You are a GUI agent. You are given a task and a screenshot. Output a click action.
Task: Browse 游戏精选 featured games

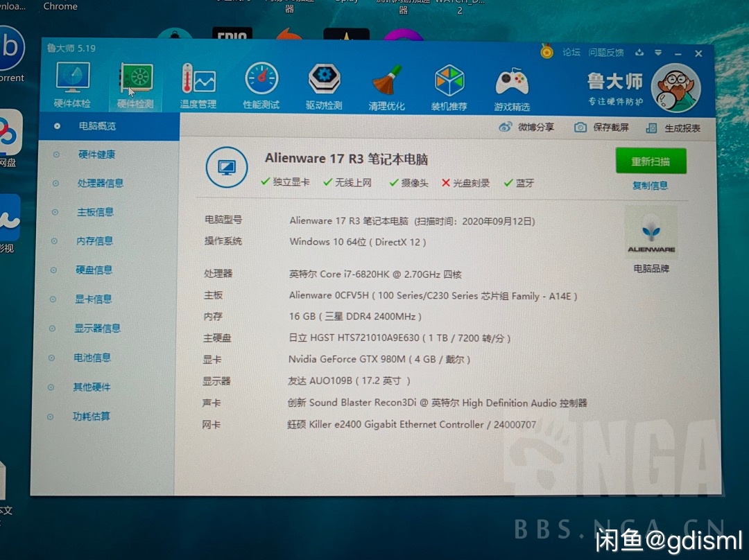[x=511, y=83]
